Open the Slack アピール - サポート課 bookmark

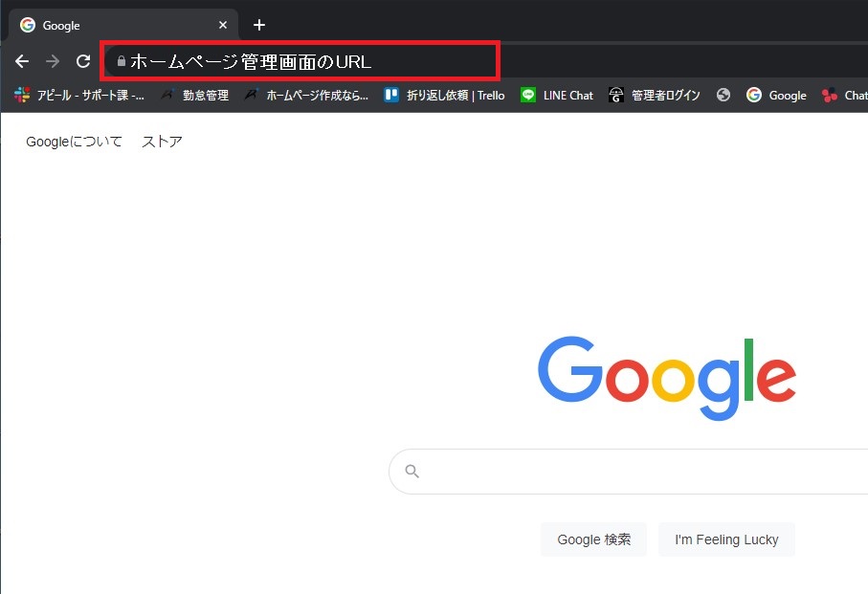click(x=80, y=95)
